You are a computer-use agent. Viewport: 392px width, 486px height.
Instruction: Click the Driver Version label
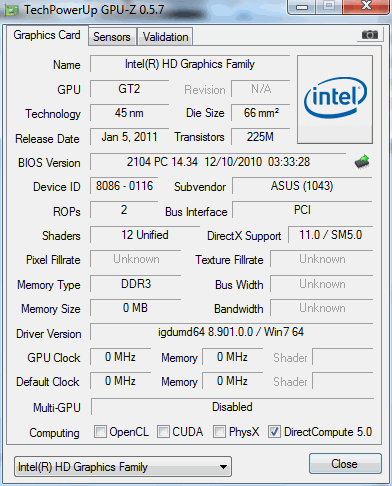coord(49,334)
